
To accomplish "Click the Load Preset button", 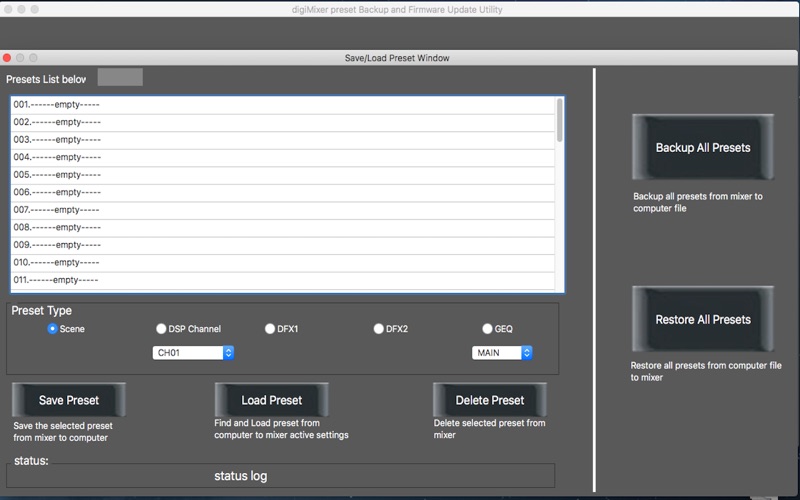I will (x=271, y=400).
